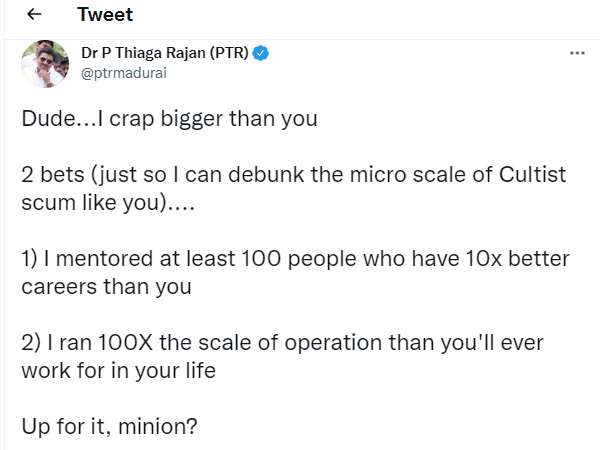The image size is (600, 450).
Task: Click the "2) I ran 100X" sentence start
Action: (x=86, y=343)
